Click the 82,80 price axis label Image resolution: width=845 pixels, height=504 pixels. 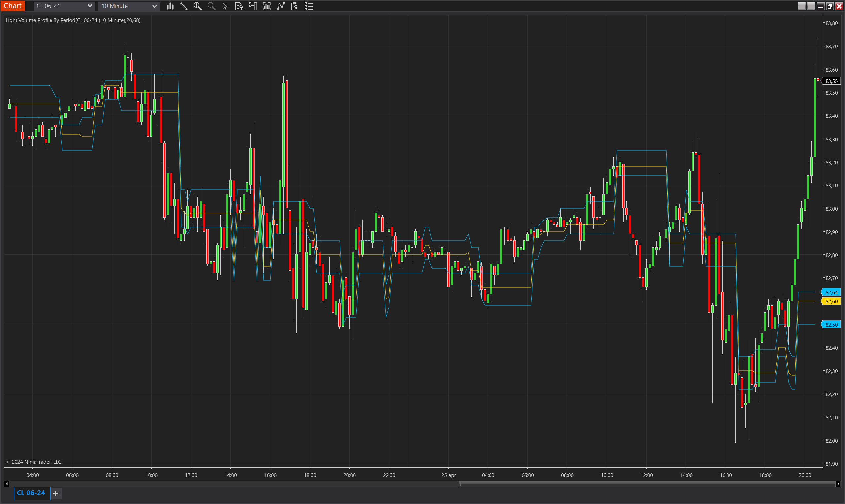pyautogui.click(x=832, y=255)
